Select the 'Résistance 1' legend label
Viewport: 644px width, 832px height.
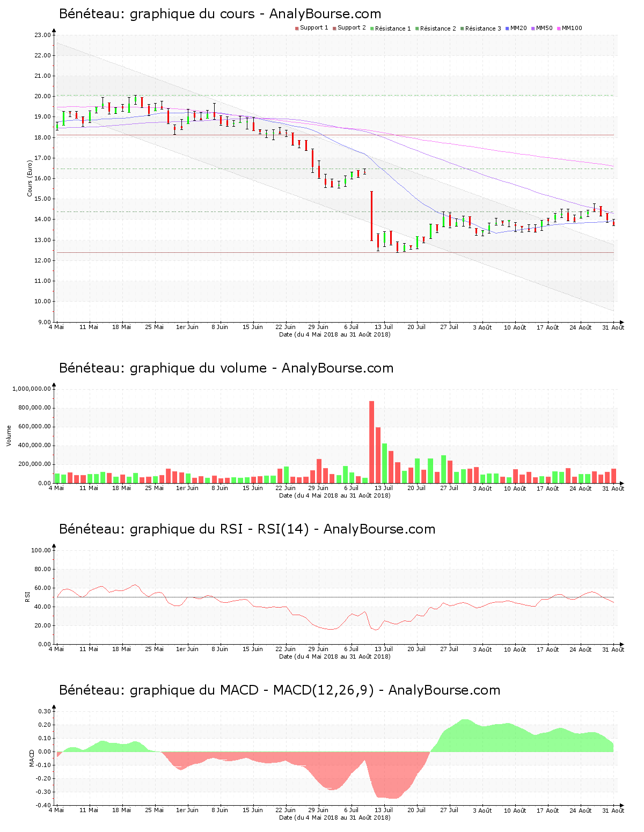coord(393,28)
